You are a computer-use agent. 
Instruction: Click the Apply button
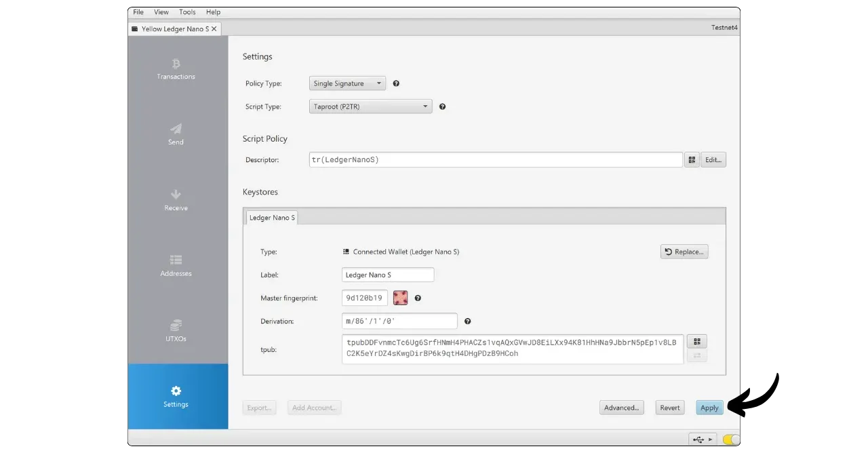point(709,408)
